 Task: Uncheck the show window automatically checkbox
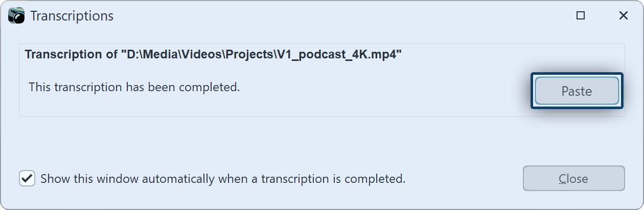(x=27, y=179)
